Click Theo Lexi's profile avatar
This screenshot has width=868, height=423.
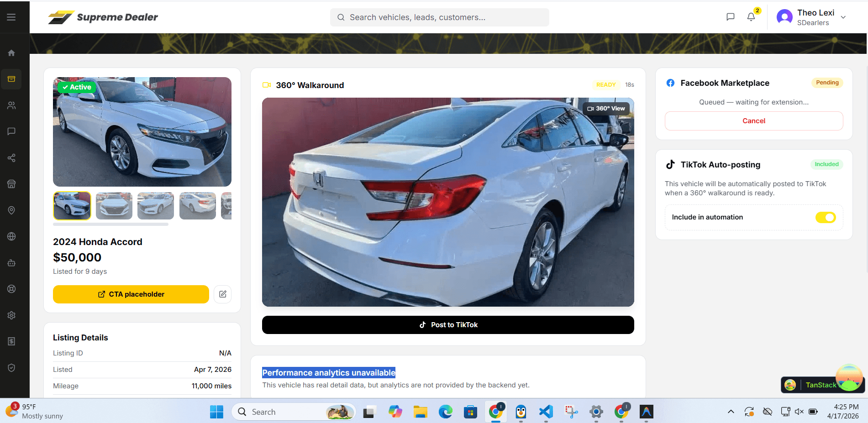point(784,17)
